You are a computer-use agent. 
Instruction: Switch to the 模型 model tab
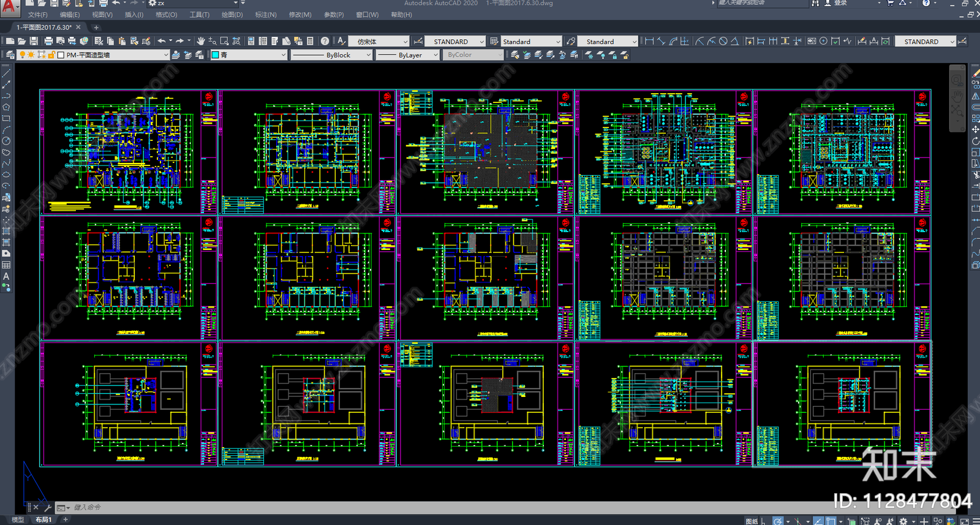(x=18, y=519)
